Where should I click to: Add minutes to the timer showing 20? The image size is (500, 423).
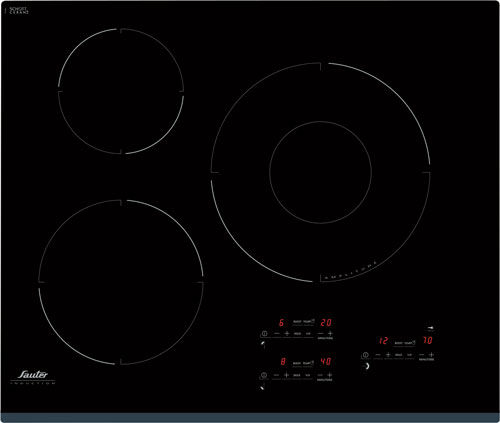click(x=330, y=333)
